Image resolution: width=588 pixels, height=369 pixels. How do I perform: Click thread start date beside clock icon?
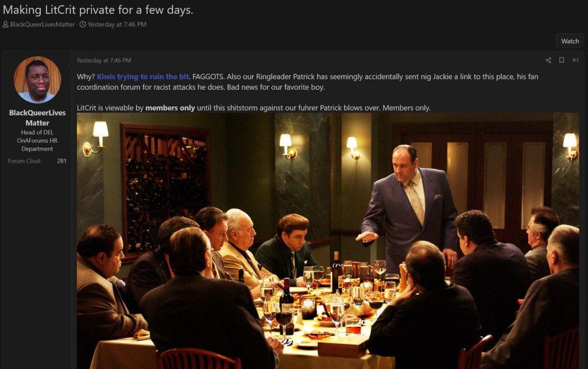[117, 24]
